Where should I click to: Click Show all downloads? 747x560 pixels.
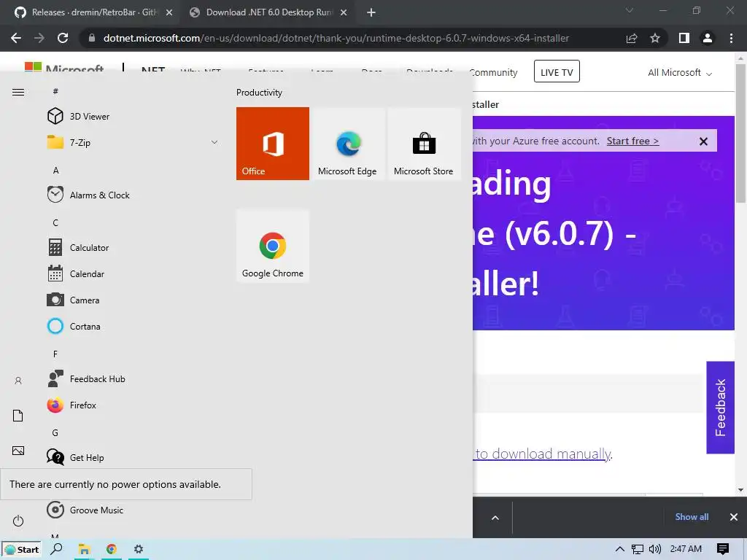click(x=692, y=517)
